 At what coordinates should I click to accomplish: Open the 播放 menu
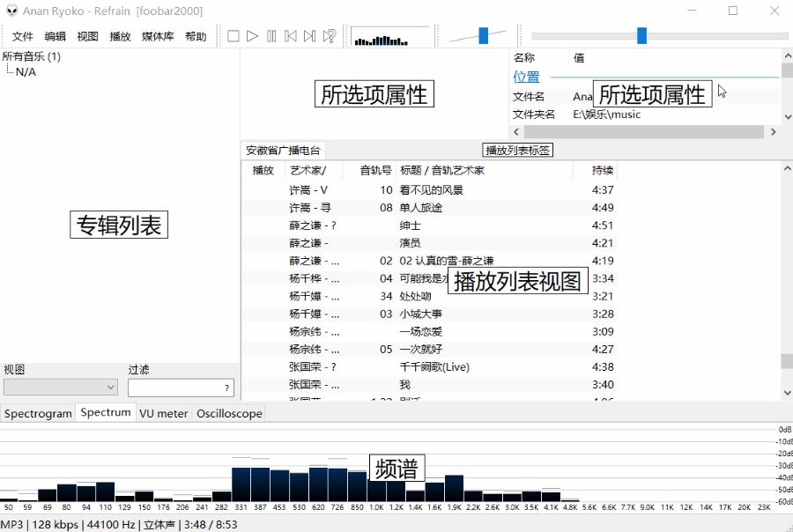[120, 36]
